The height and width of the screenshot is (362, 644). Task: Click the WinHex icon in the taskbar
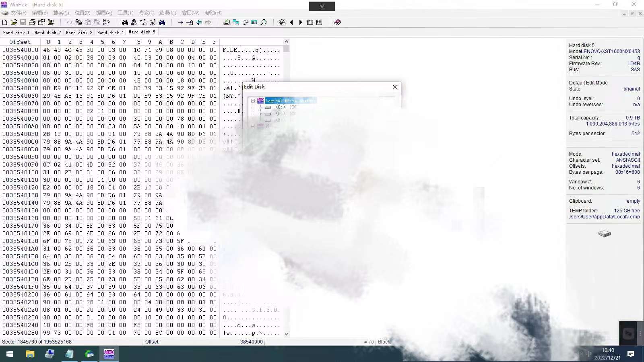tap(109, 354)
